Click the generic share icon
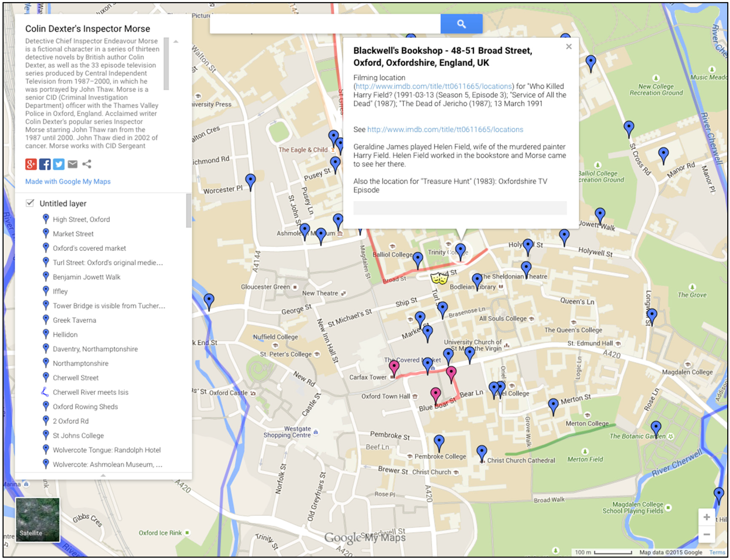This screenshot has height=560, width=730. 87,164
